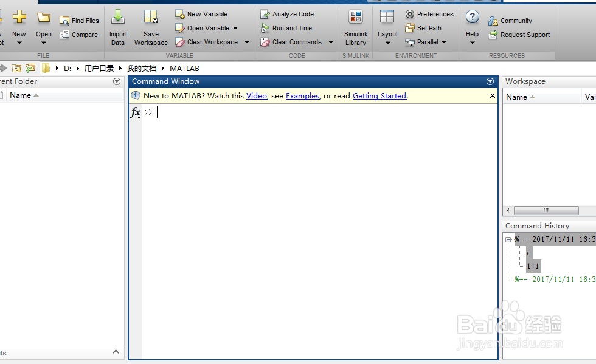
Task: Click the fx function hints icon
Action: pos(136,112)
